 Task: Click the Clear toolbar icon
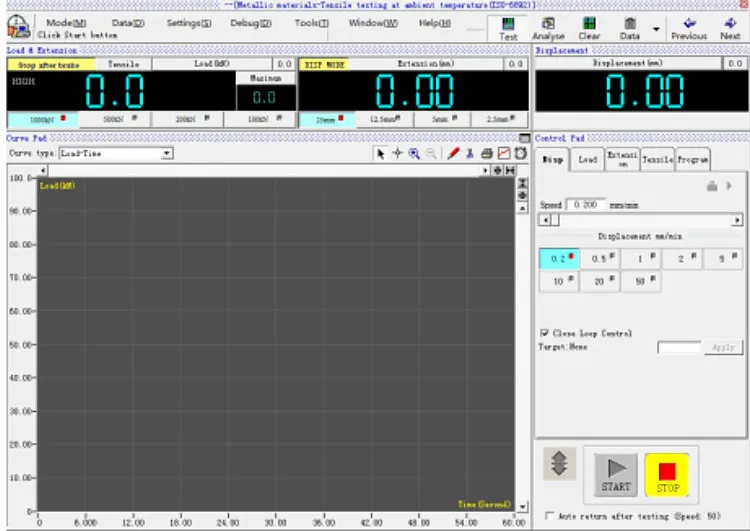click(589, 28)
